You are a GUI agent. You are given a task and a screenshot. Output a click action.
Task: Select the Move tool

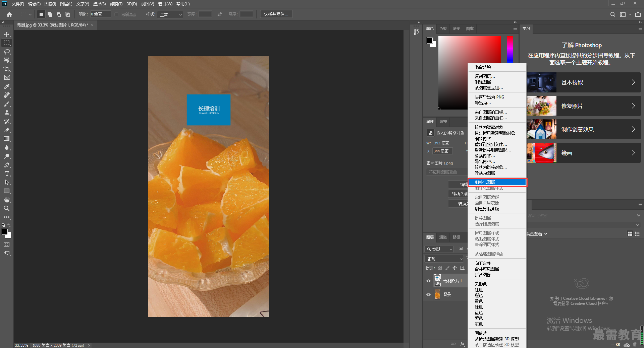coord(7,34)
